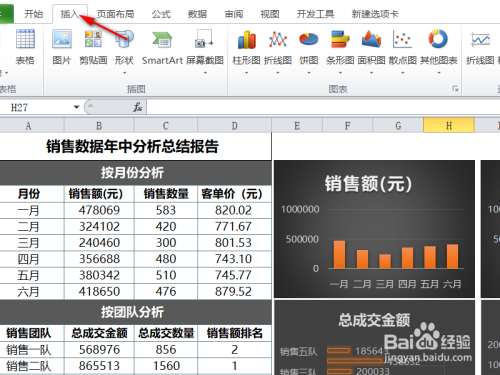Select cell with value 568976

pyautogui.click(x=99, y=350)
